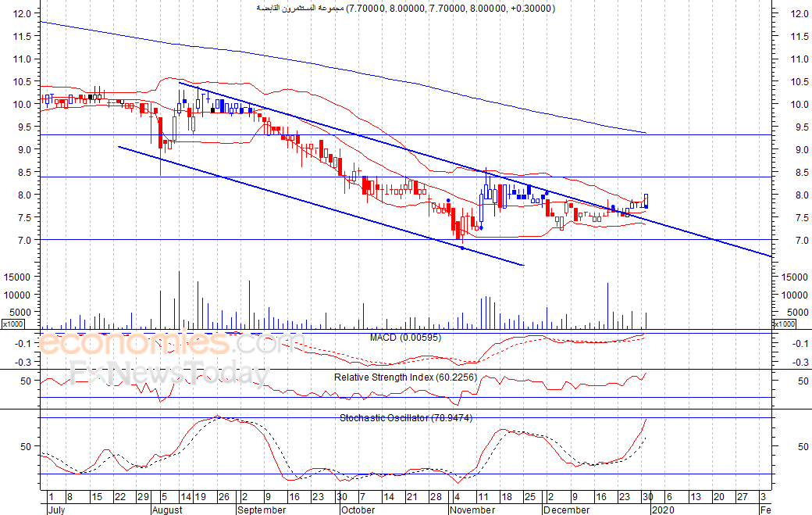
Task: Click the September month label
Action: (262, 510)
